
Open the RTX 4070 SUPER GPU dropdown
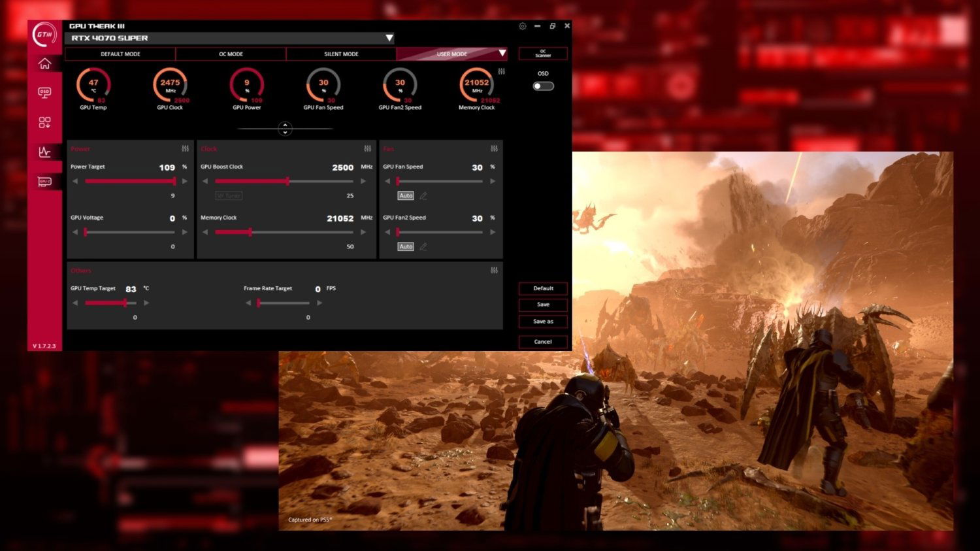click(x=231, y=38)
